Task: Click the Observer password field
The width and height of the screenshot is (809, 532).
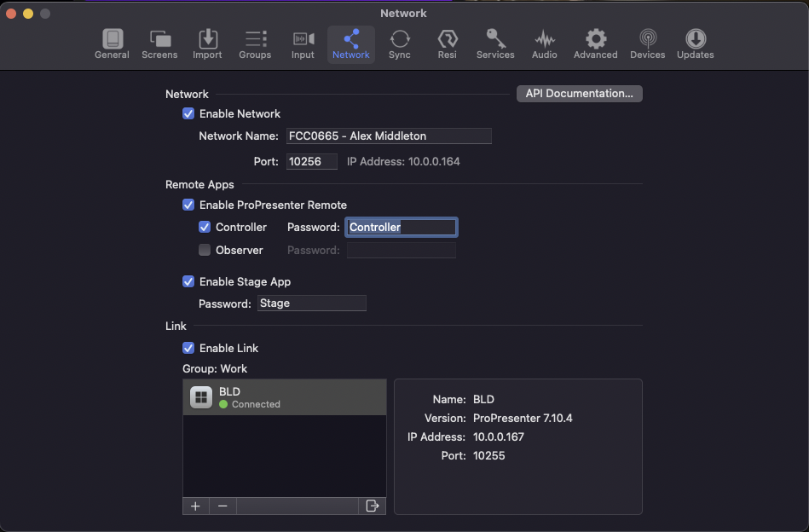Action: coord(402,251)
